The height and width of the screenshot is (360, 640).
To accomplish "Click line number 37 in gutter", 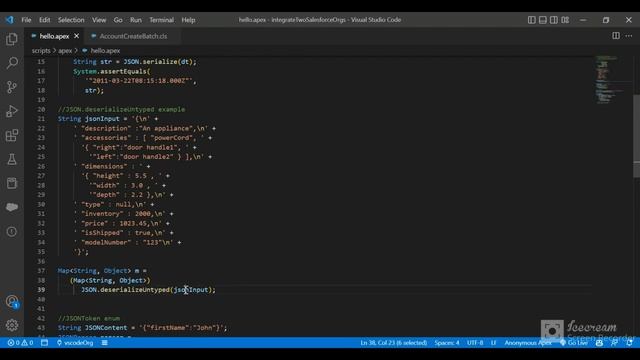I will 41,271.
